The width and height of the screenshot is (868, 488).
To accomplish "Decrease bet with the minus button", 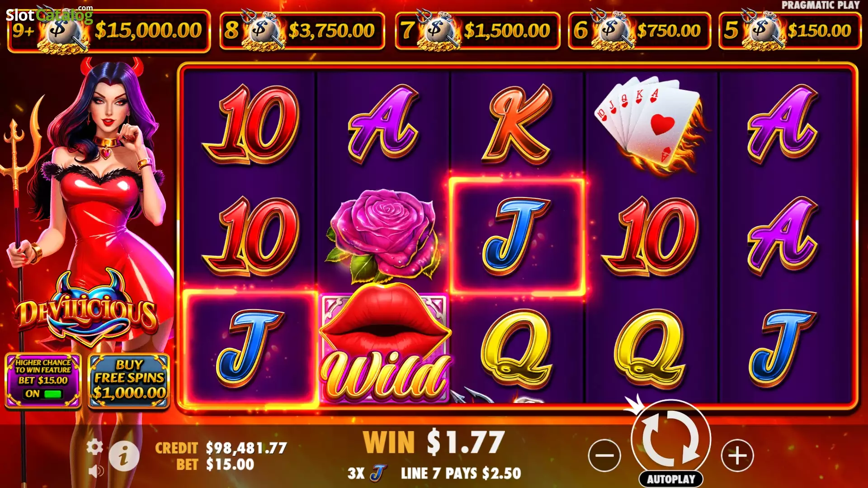I will click(x=604, y=455).
